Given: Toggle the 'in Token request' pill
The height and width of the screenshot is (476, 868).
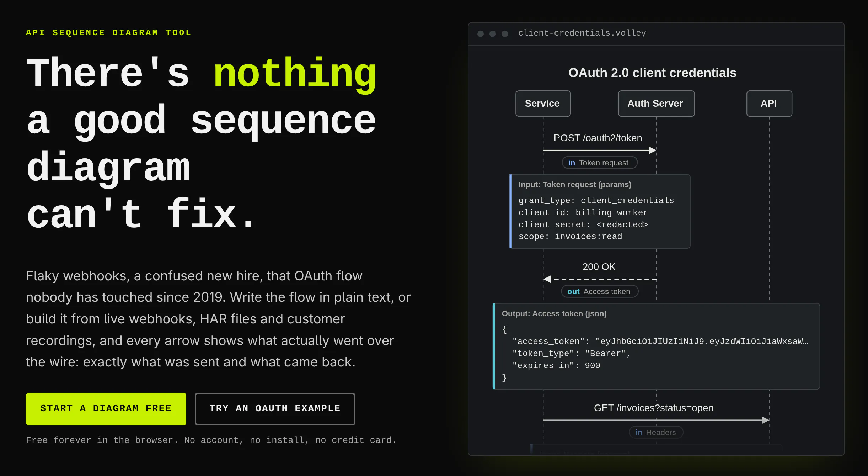Looking at the screenshot, I should point(599,163).
